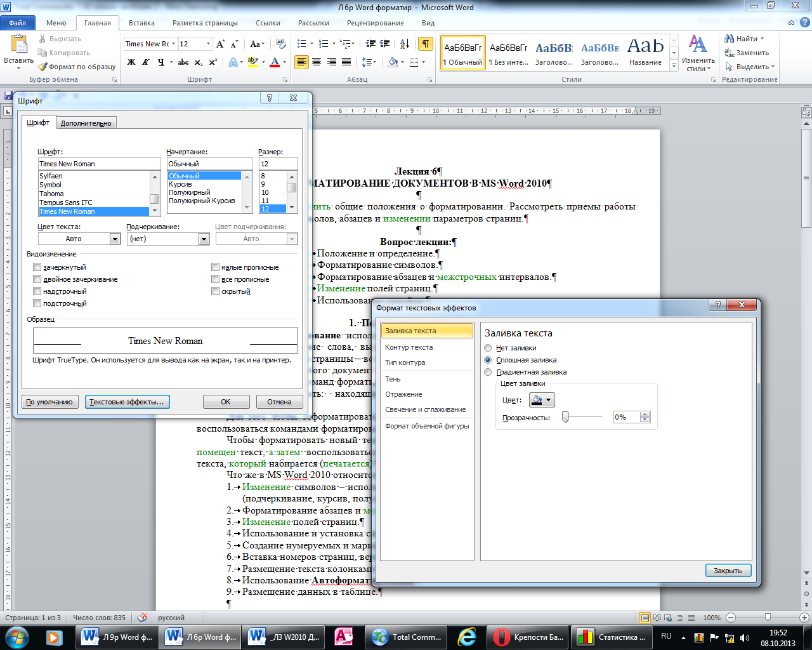This screenshot has width=812, height=650.
Task: Switch to the Дополнительно tab in the font dialog
Action: tap(86, 123)
